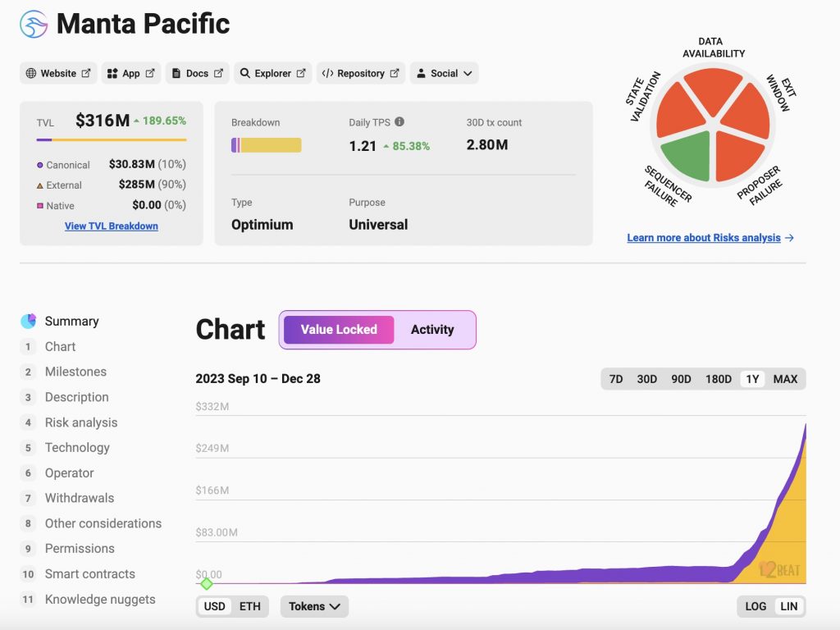840x630 pixels.
Task: Click the Manta Pacific logo icon
Action: pyautogui.click(x=33, y=24)
